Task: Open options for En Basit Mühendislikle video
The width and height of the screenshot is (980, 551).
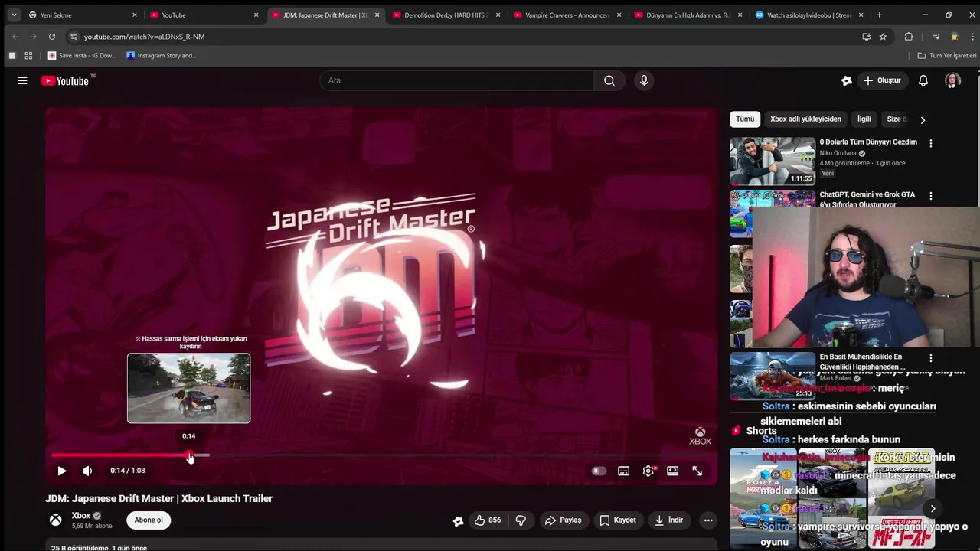Action: click(931, 358)
